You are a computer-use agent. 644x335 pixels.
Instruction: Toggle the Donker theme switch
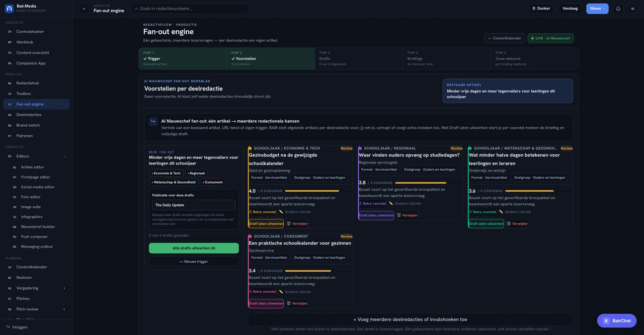541,9
